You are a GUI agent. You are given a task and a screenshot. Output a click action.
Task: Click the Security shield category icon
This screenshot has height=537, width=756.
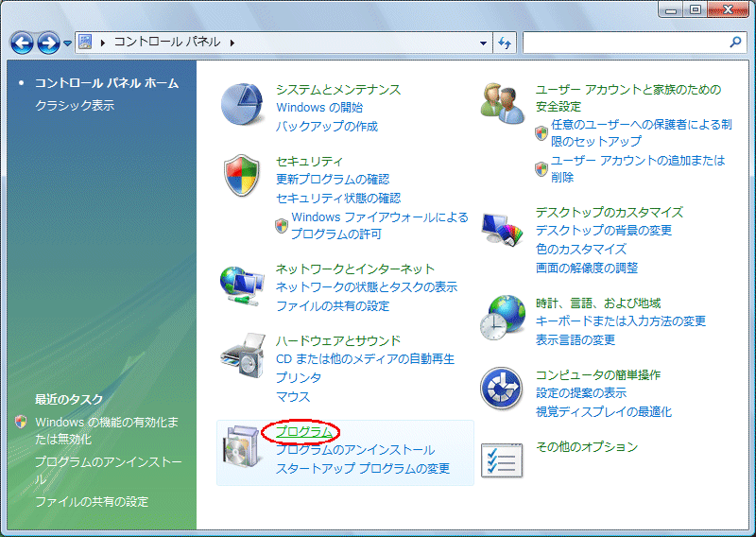243,177
